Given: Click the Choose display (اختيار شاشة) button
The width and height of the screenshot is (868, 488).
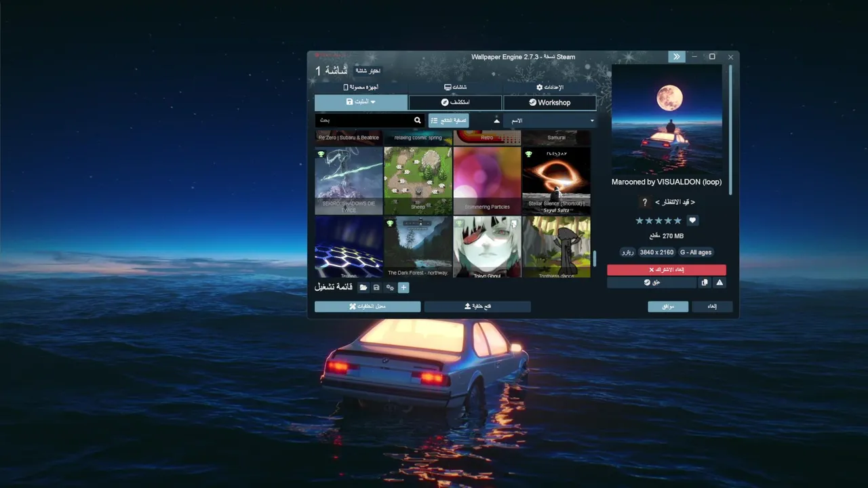Looking at the screenshot, I should (368, 70).
